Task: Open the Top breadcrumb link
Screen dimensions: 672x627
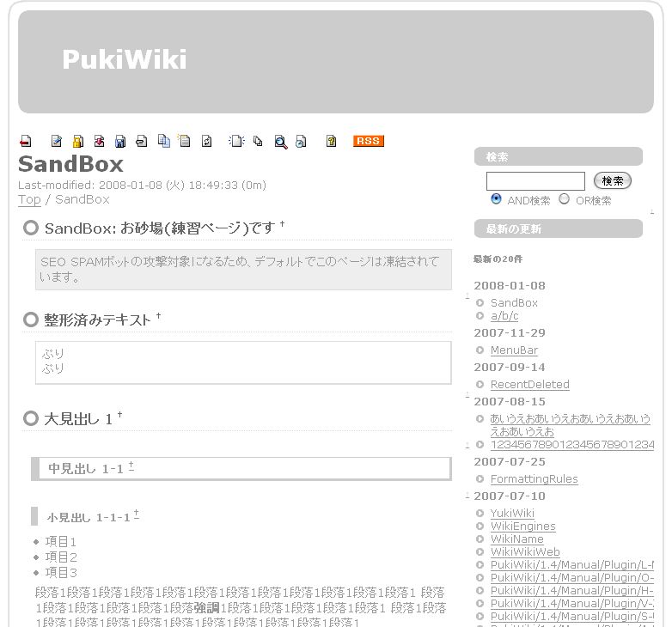Action: pos(29,199)
